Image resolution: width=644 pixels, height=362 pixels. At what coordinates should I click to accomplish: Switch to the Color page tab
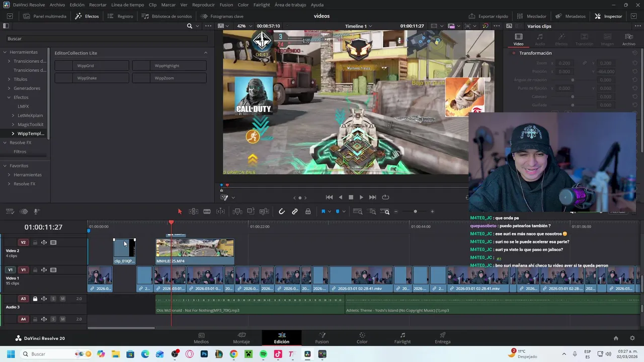pyautogui.click(x=362, y=338)
